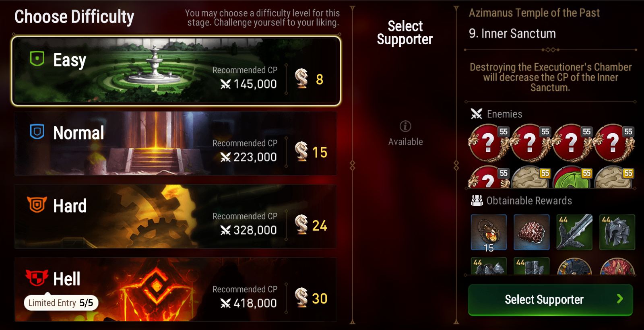This screenshot has width=644, height=330.
Task: Open the reward item showing 15
Action: click(489, 232)
